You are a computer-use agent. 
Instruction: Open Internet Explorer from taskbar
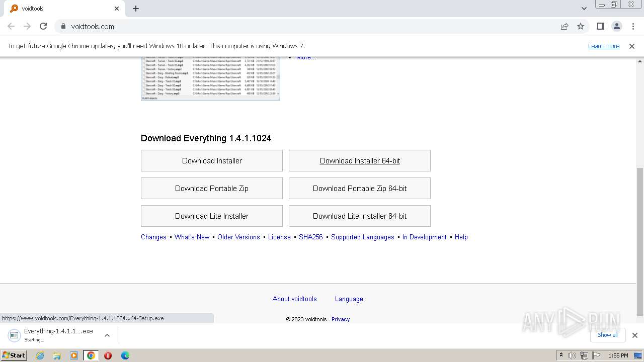pyautogui.click(x=40, y=355)
